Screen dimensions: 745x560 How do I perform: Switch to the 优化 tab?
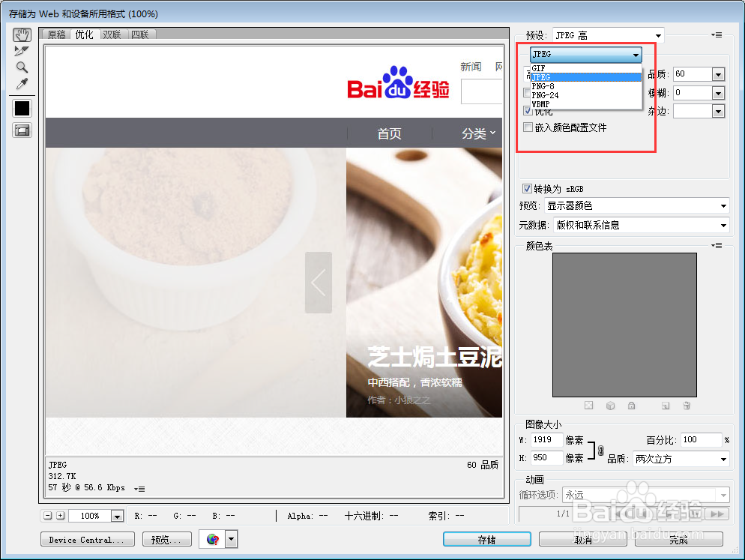(x=85, y=34)
